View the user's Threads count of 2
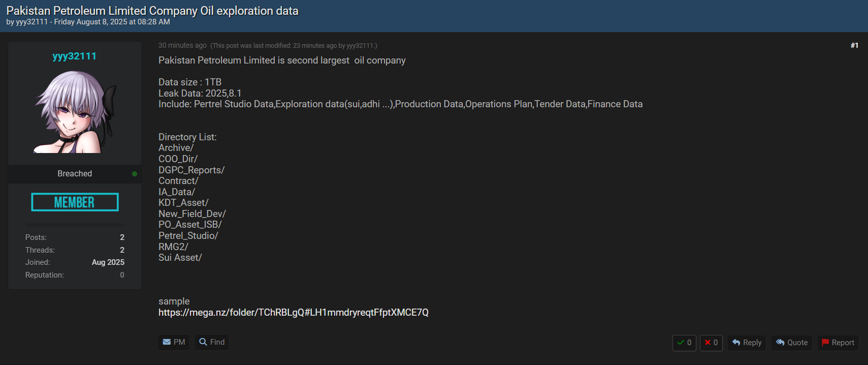868x365 pixels. pos(122,250)
